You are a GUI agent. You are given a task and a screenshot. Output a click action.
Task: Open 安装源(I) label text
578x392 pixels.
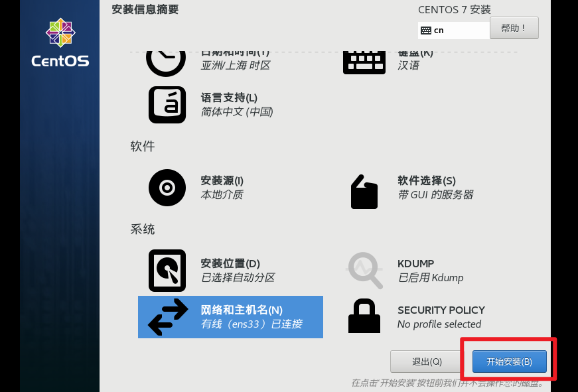pos(222,180)
